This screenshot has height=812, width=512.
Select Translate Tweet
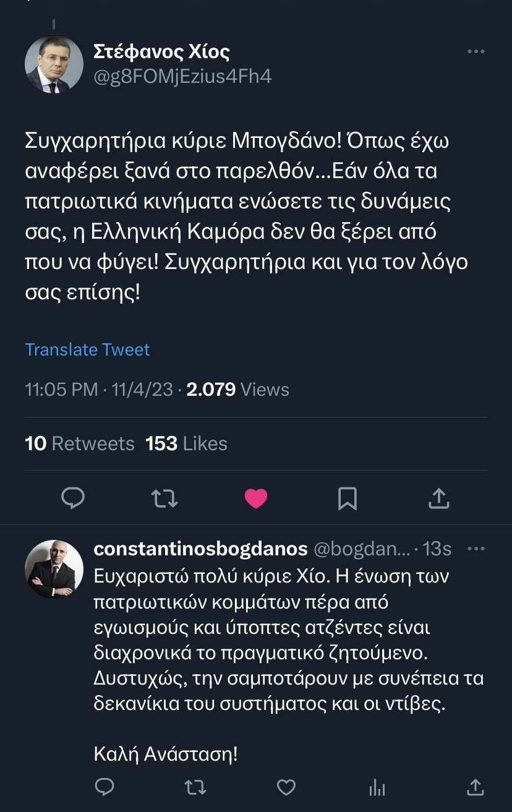(x=87, y=349)
